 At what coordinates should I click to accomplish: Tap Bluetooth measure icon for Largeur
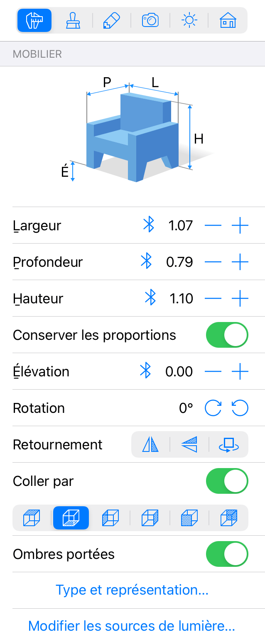(148, 225)
